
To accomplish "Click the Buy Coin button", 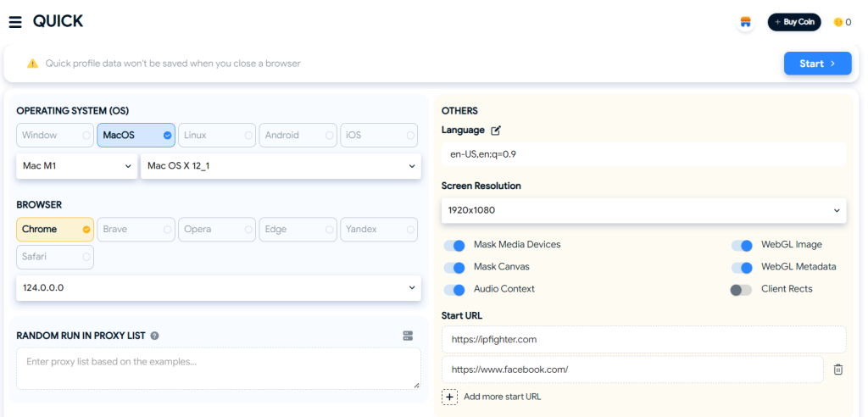I will tap(794, 22).
